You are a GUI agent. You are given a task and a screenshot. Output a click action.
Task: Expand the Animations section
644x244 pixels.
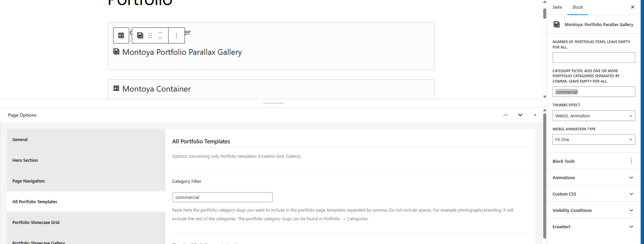594,177
